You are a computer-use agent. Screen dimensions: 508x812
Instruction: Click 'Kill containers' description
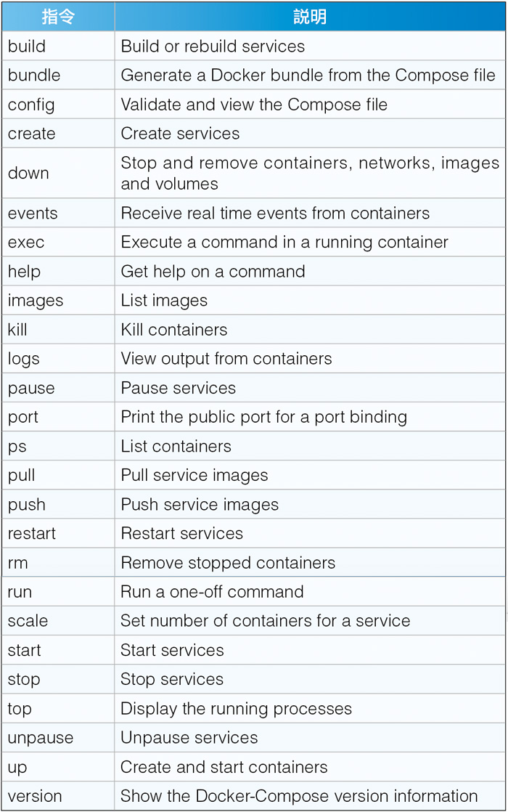[174, 330]
